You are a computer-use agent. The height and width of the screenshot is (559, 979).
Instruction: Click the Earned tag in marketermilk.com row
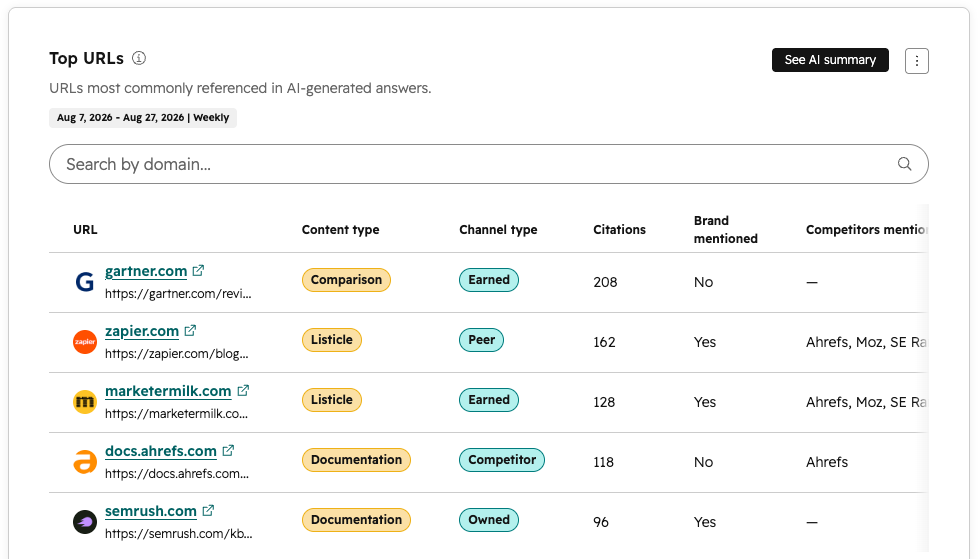(489, 400)
